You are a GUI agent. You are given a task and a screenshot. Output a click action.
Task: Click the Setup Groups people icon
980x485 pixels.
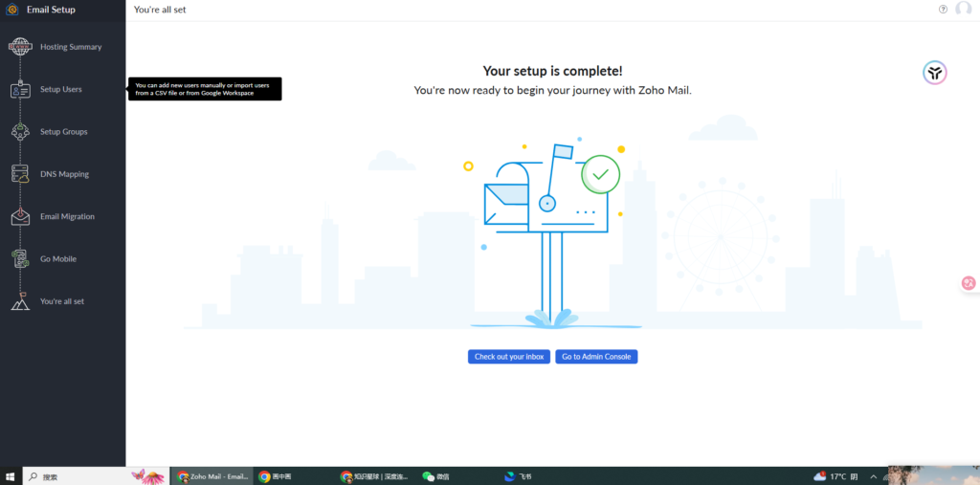(x=20, y=132)
